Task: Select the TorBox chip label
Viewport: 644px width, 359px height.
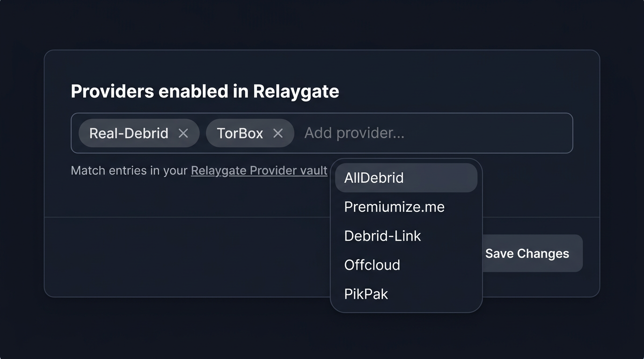Action: coord(240,133)
